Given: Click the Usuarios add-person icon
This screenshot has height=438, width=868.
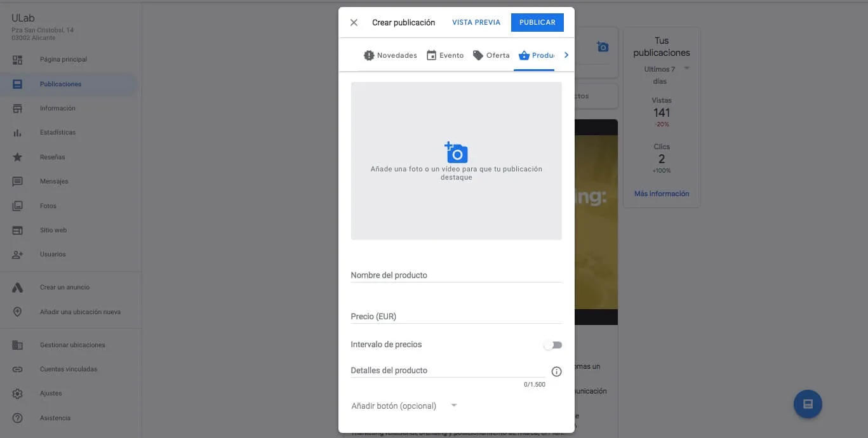Looking at the screenshot, I should (17, 255).
